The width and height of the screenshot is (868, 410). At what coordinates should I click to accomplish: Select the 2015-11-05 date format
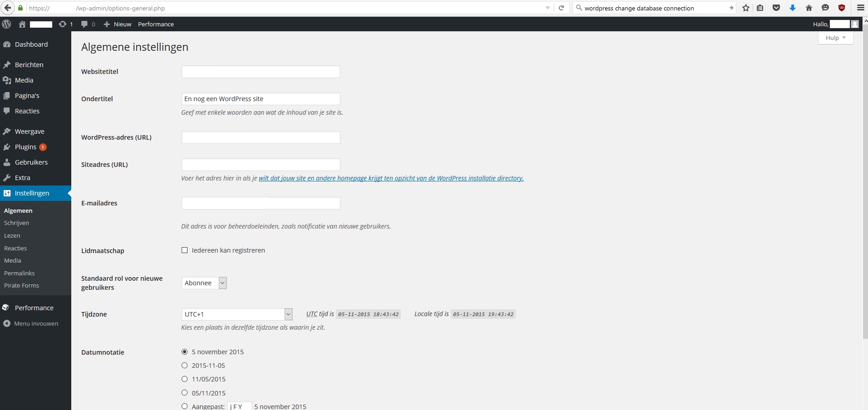[184, 366]
